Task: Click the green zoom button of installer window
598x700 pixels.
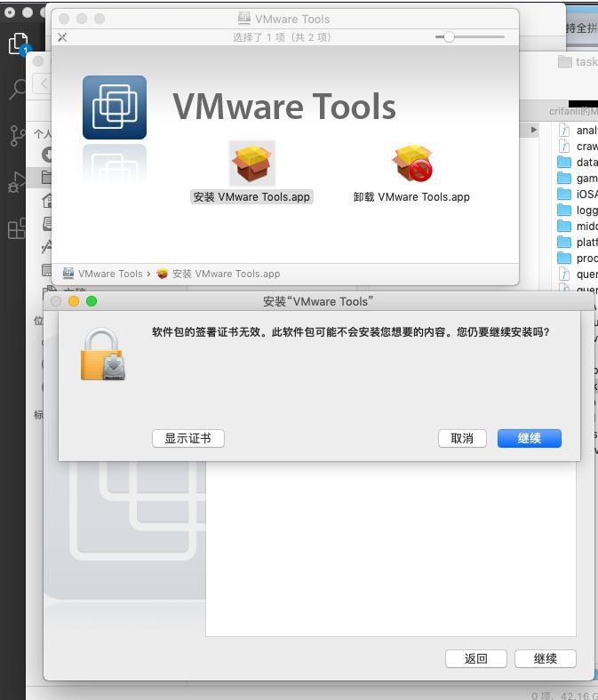Action: point(92,301)
